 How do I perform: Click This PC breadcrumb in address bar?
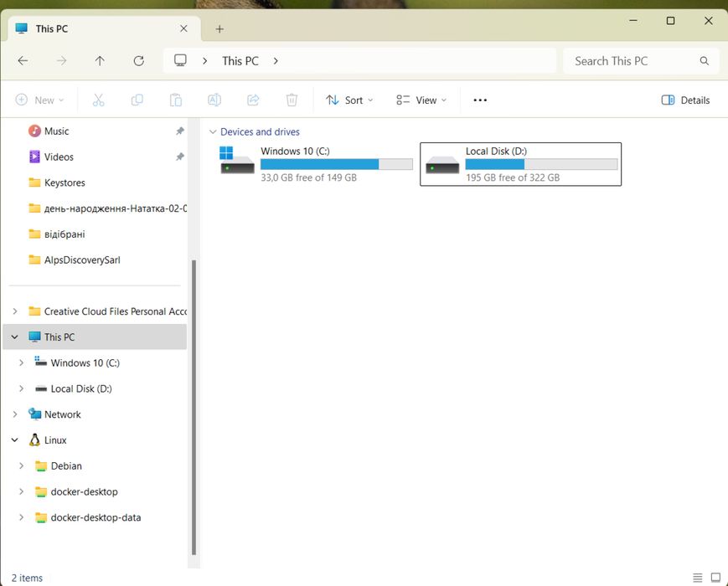pyautogui.click(x=240, y=61)
